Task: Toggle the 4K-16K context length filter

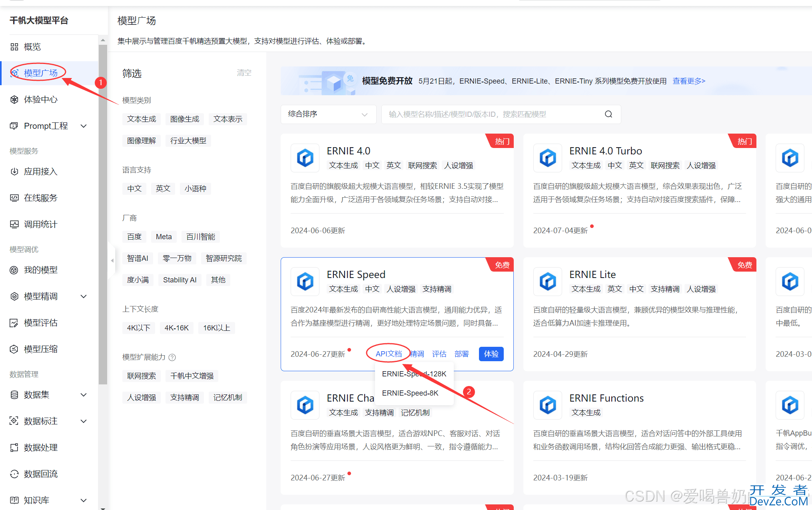Action: point(177,328)
